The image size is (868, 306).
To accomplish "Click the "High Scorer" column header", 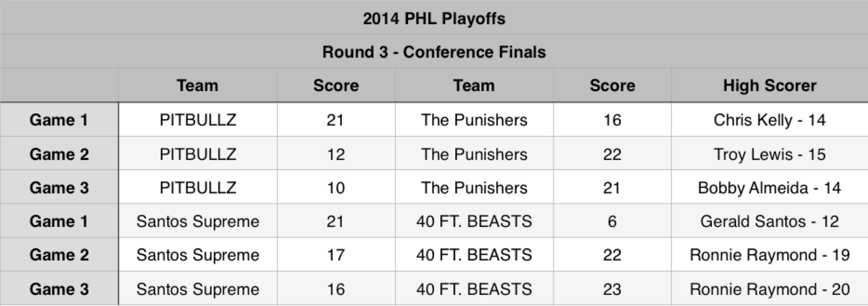I will click(769, 86).
